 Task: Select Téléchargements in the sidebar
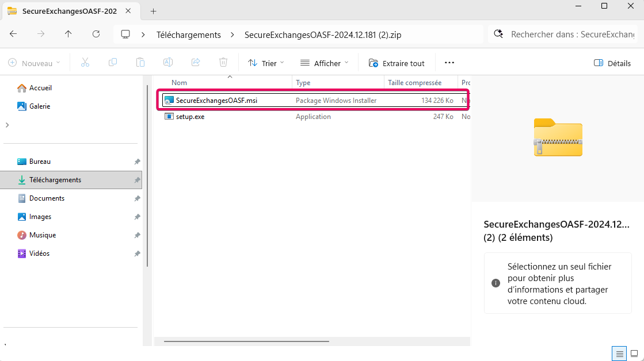71,180
